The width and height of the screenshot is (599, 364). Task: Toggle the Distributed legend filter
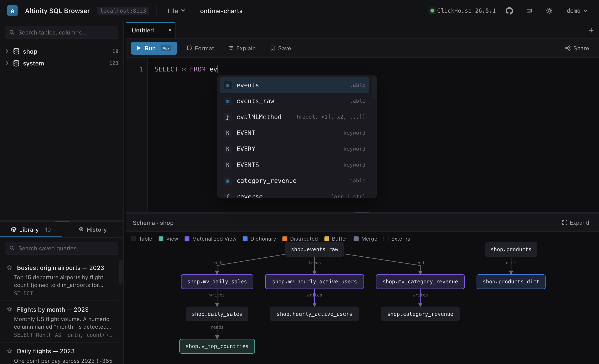[300, 239]
